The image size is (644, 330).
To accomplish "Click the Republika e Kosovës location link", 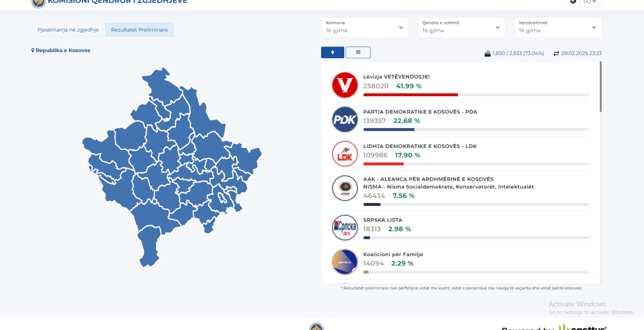I will (x=61, y=50).
